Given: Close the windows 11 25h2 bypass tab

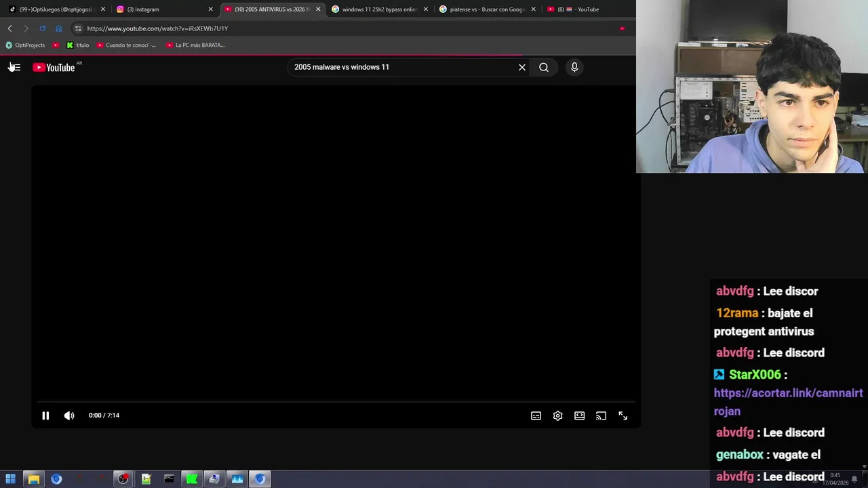Looking at the screenshot, I should tap(426, 9).
